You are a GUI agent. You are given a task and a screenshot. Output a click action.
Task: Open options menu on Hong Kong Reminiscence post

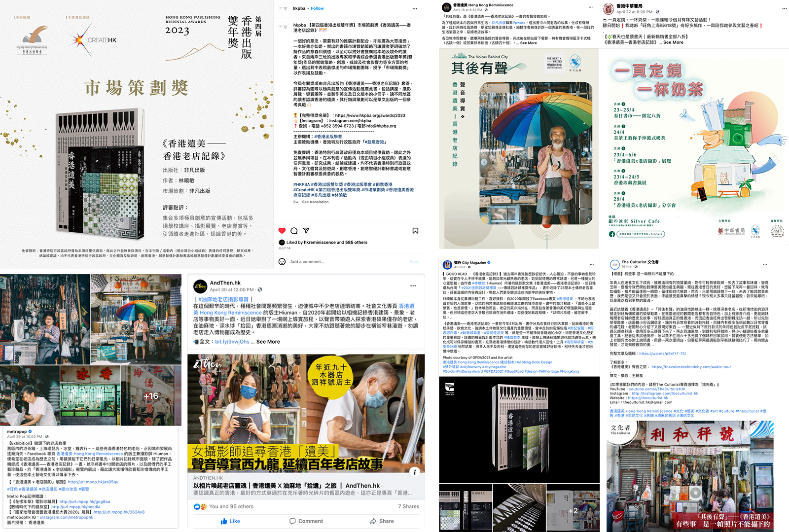[x=590, y=7]
